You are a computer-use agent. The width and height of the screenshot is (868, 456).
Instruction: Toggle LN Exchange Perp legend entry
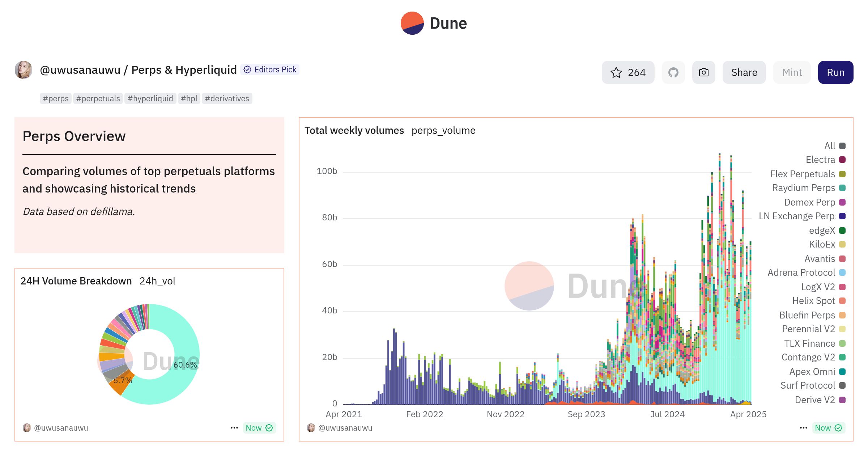[x=802, y=216]
